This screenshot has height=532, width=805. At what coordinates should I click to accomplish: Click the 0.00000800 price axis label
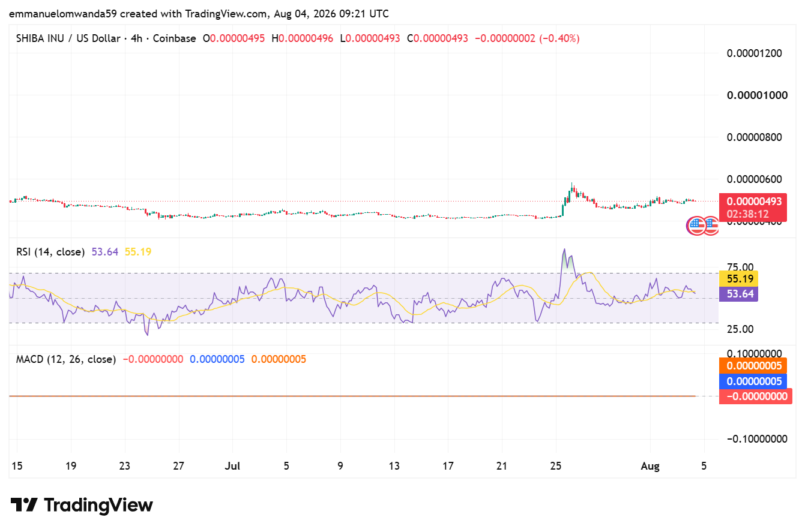click(755, 137)
